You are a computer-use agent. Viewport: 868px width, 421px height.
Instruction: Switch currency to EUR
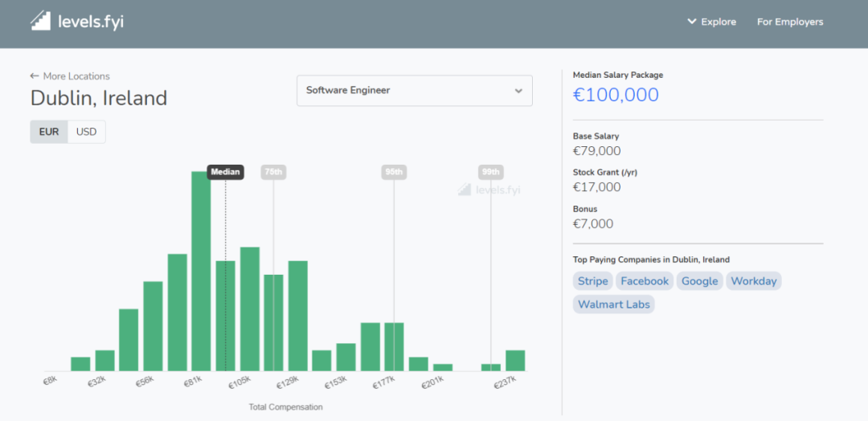[x=49, y=133]
